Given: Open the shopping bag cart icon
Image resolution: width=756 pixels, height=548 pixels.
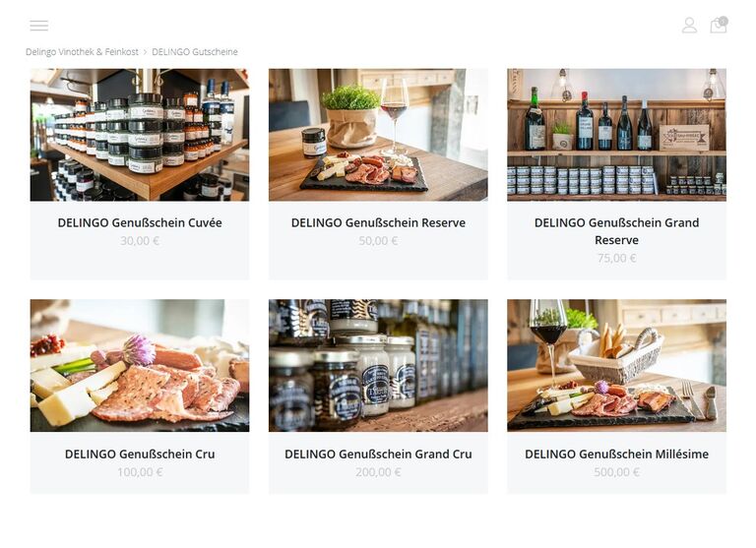Looking at the screenshot, I should pos(718,25).
